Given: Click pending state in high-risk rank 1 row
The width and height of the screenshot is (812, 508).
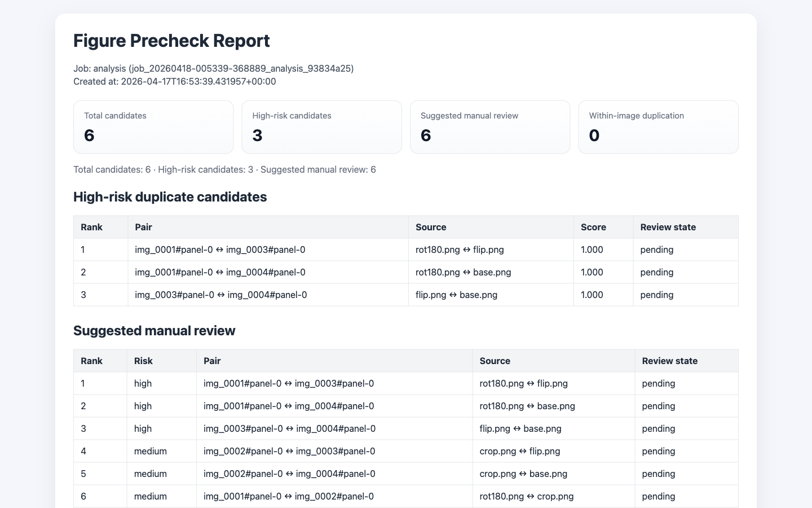Looking at the screenshot, I should point(657,249).
